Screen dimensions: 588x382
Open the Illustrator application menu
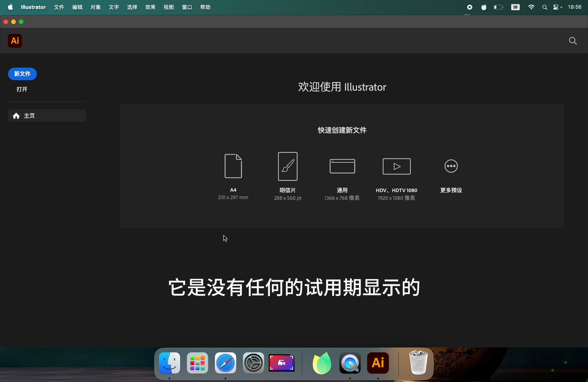click(x=33, y=7)
